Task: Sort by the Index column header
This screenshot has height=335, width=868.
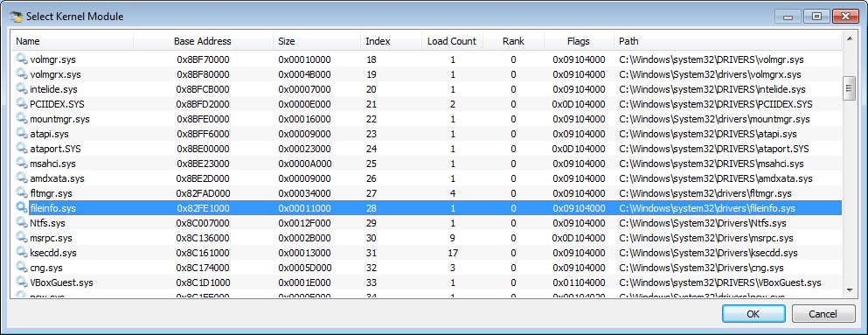Action: (x=391, y=41)
